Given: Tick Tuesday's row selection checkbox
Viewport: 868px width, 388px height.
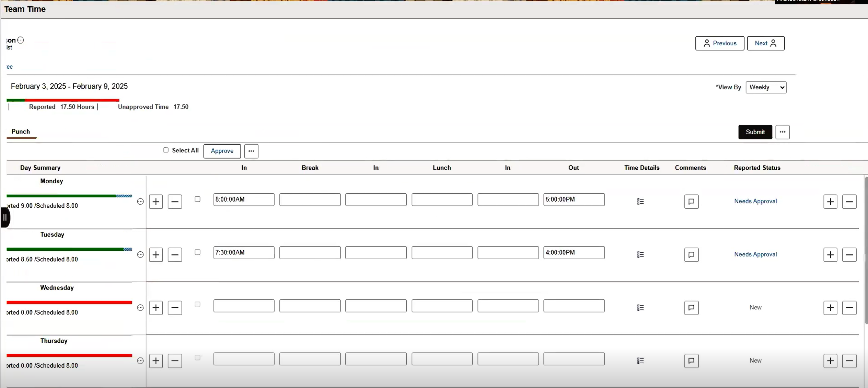Looking at the screenshot, I should coord(197,252).
